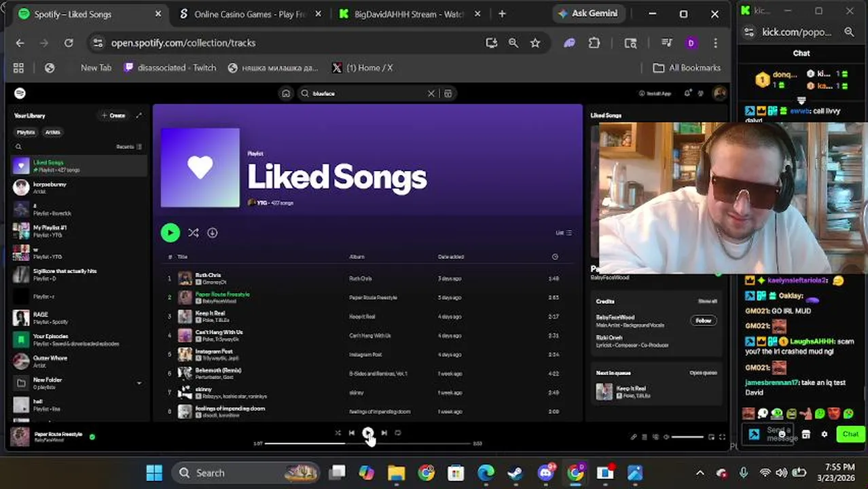Switch to BigDavidAHHH Stream browser tab
The image size is (868, 489).
tap(410, 14)
